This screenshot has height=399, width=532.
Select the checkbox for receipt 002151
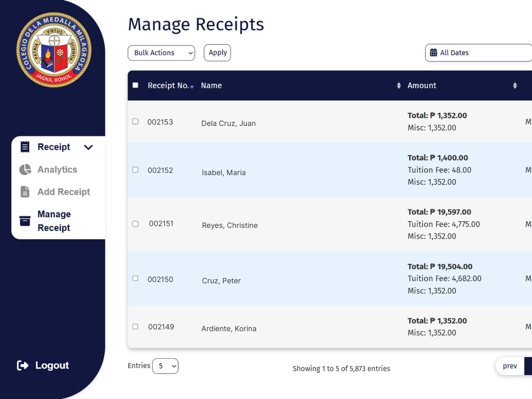tap(136, 224)
